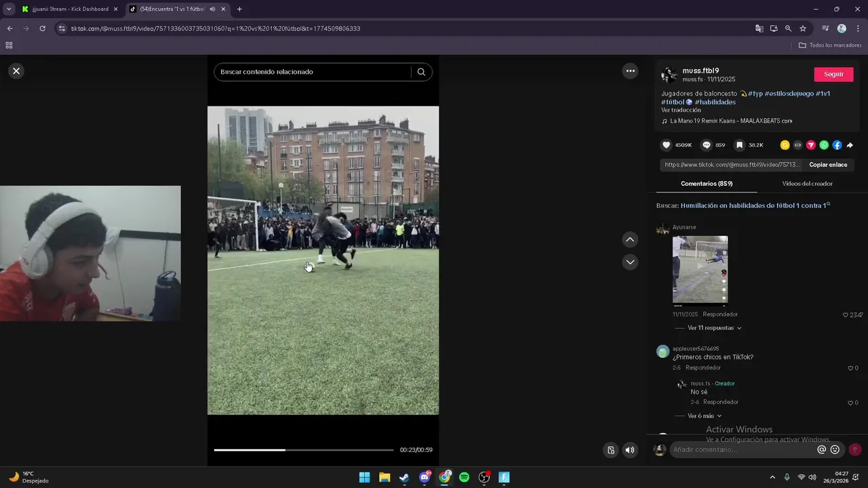Screen dimensions: 868x488
Task: Open the Chrome three-dot menu
Action: click(x=858, y=28)
